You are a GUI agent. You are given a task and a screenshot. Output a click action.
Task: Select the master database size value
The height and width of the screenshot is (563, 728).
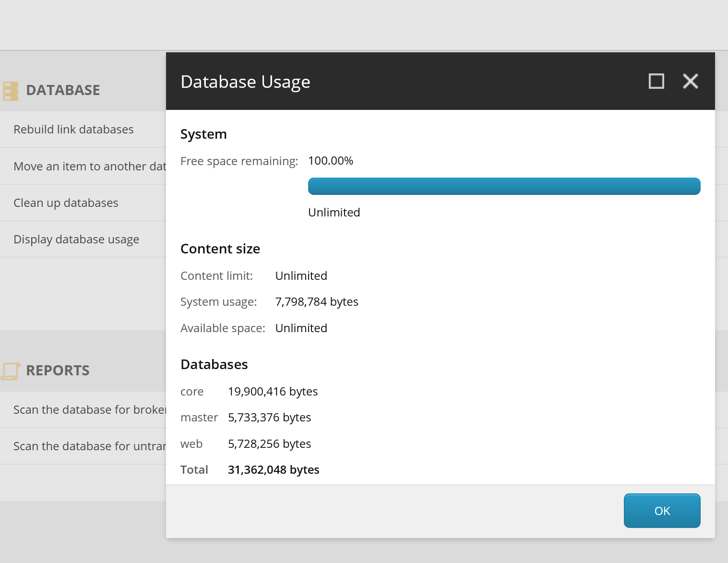click(x=269, y=418)
